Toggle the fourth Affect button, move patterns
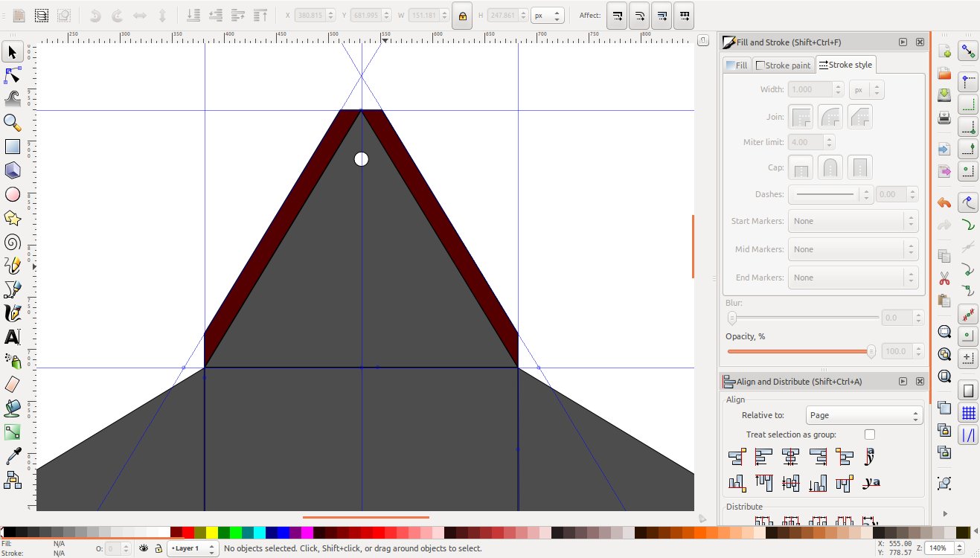The height and width of the screenshot is (558, 980). [x=684, y=16]
